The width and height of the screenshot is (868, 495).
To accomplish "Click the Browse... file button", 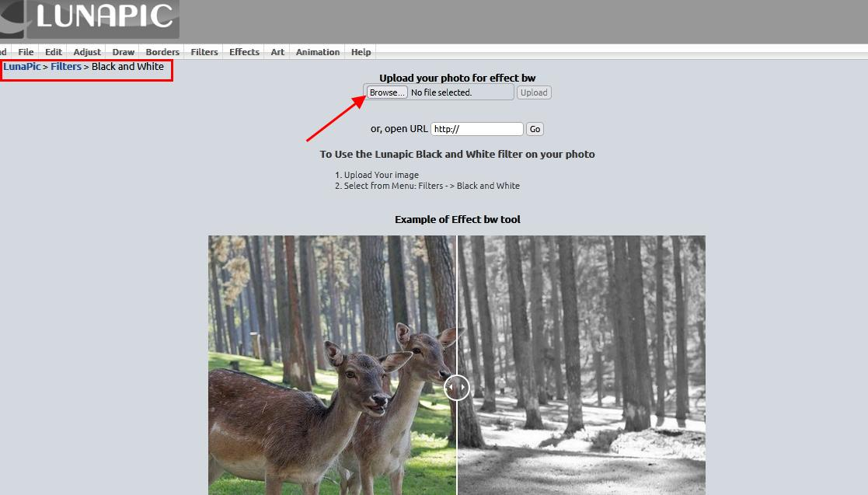I will tap(387, 92).
